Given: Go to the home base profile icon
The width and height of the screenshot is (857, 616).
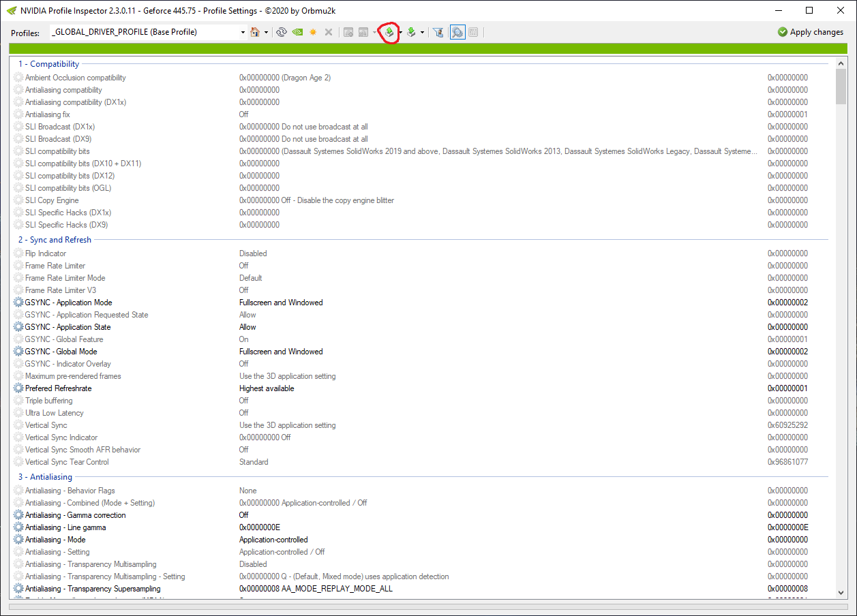Looking at the screenshot, I should point(255,32).
